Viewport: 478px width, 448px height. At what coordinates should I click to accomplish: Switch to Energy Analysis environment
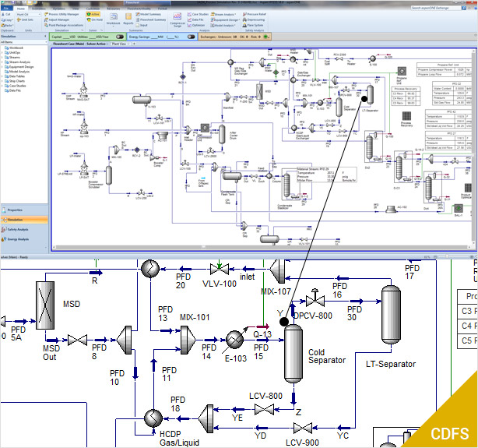(x=22, y=240)
